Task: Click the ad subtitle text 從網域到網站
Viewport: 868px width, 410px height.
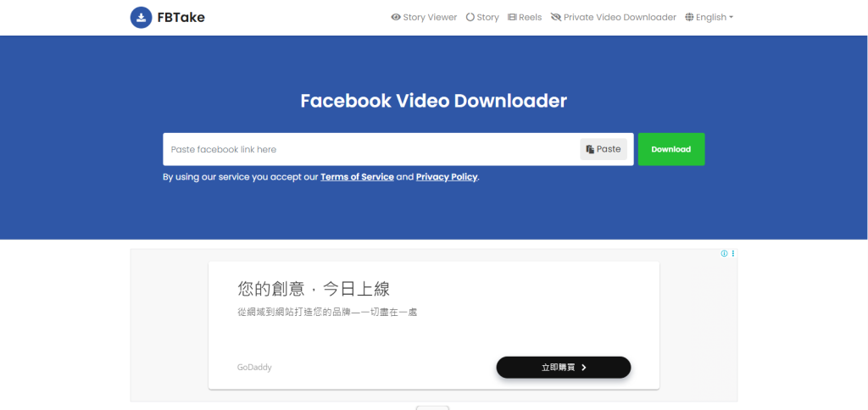Action: pyautogui.click(x=326, y=312)
